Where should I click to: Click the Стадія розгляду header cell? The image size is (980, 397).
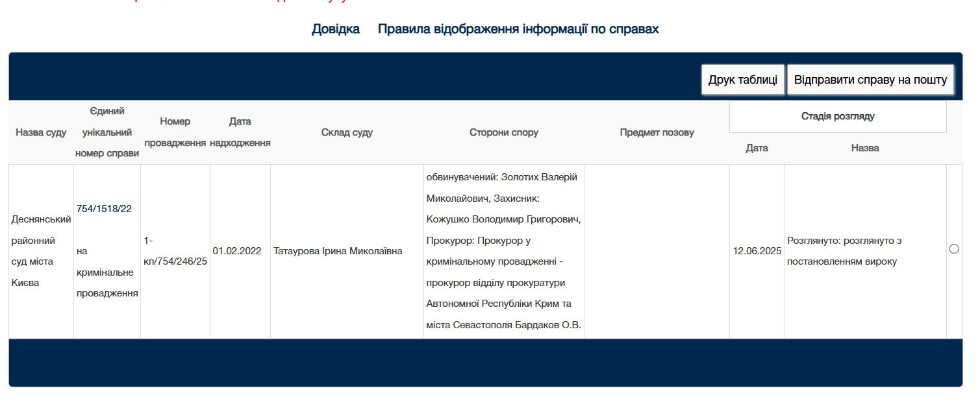[x=838, y=117]
